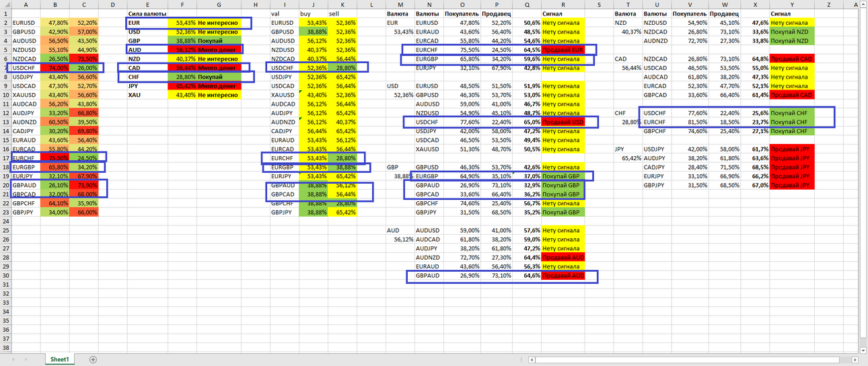The width and height of the screenshot is (868, 366).
Task: Click the 81,50% cell in EURCHF row
Action: (x=689, y=122)
